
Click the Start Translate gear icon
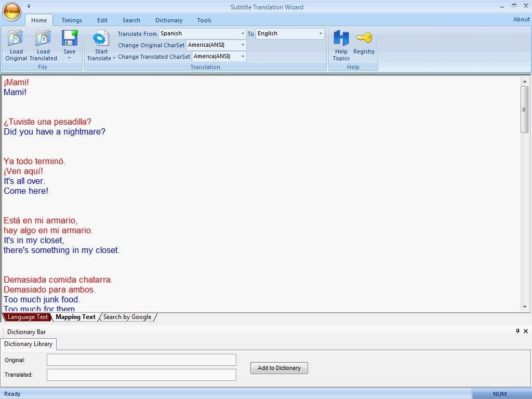101,38
